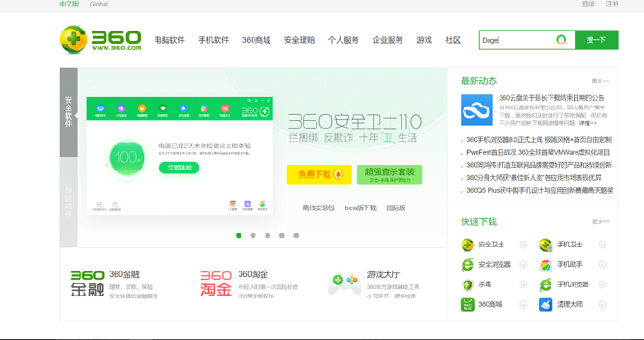Open news about 360分身大师
This screenshot has width=644, height=340.
coord(534,178)
